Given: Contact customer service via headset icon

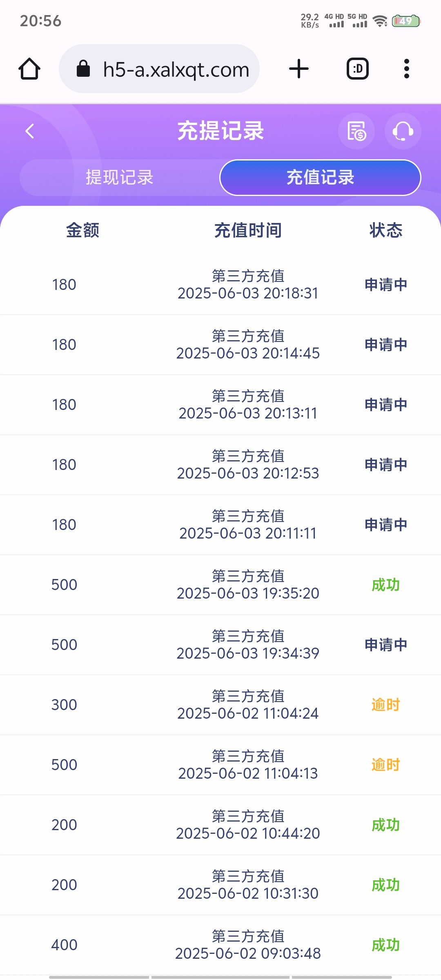Looking at the screenshot, I should pyautogui.click(x=403, y=131).
